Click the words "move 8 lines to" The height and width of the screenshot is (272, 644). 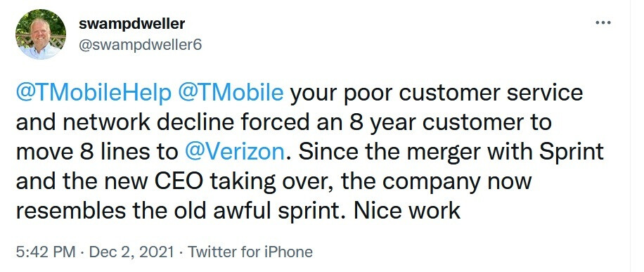coord(97,152)
